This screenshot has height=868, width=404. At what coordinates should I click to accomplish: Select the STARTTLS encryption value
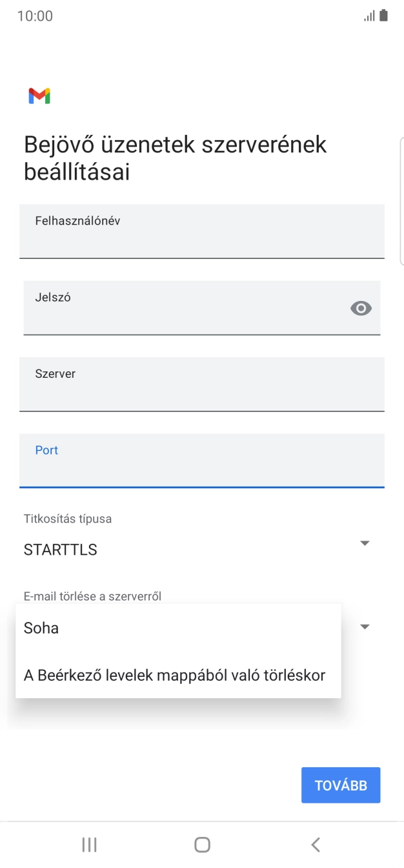click(59, 550)
